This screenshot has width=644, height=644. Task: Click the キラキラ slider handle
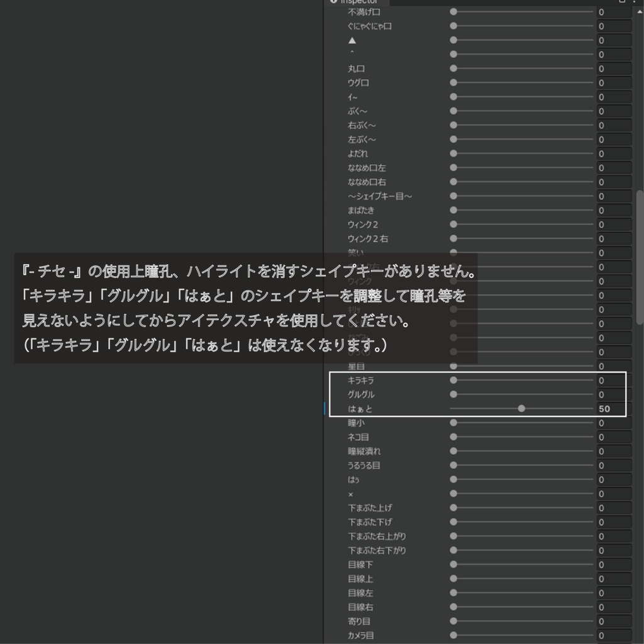453,380
